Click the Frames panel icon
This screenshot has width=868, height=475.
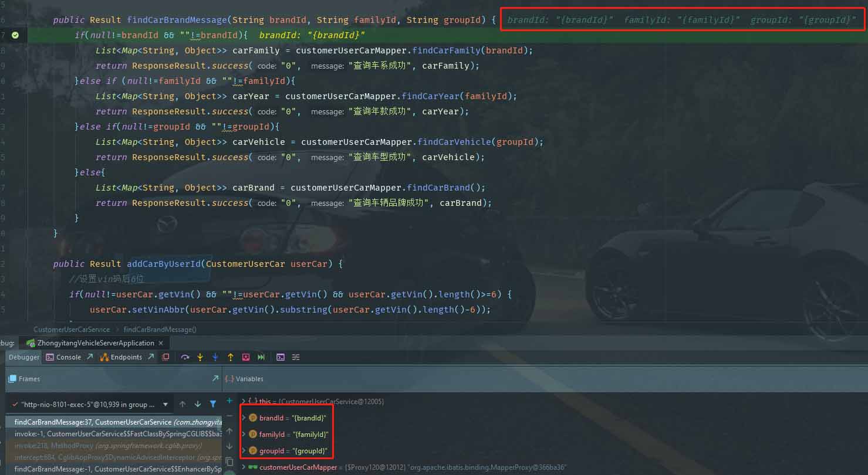point(12,379)
